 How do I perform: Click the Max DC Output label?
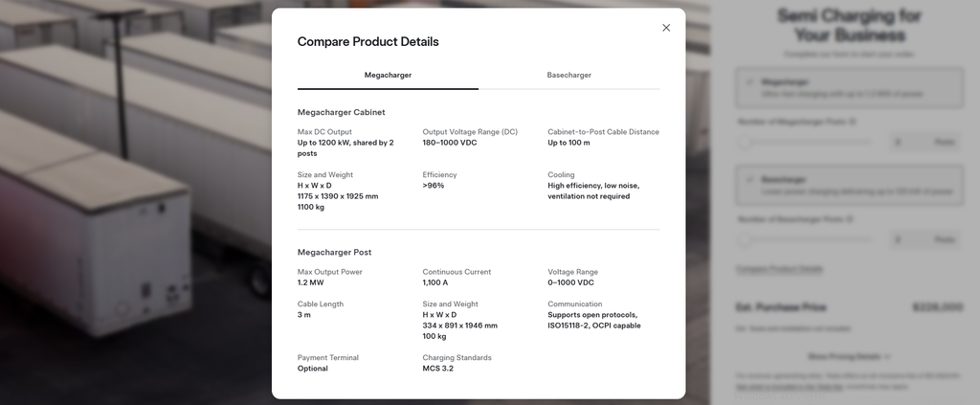(324, 132)
